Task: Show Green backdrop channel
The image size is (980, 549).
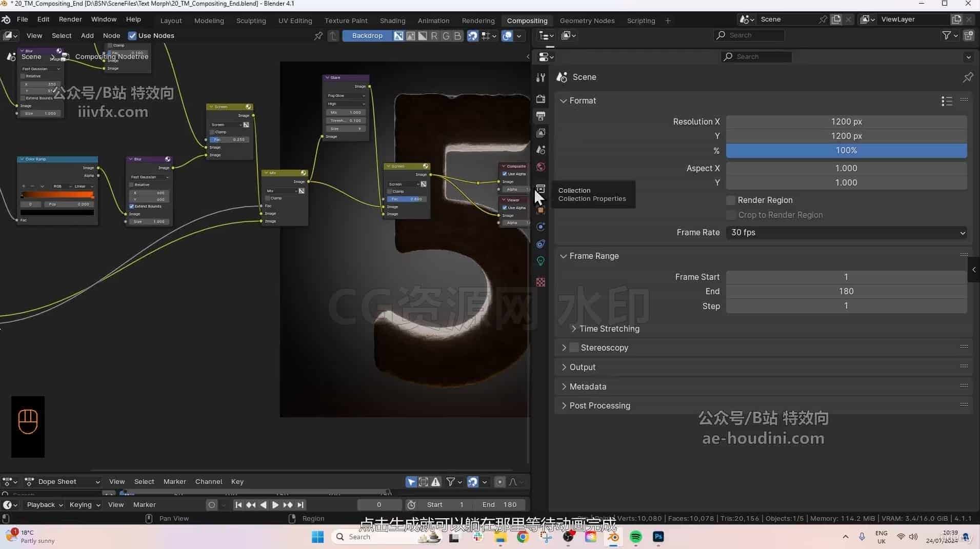Action: click(x=446, y=36)
